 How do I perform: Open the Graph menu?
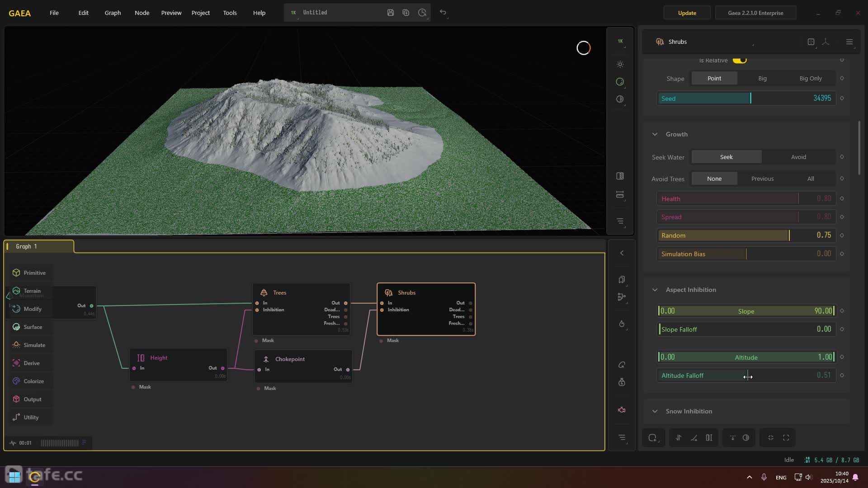point(113,13)
